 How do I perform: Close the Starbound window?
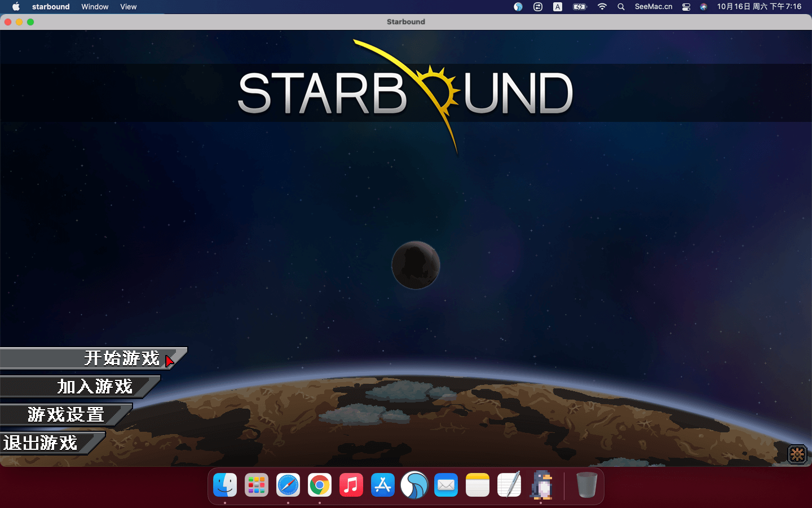8,22
